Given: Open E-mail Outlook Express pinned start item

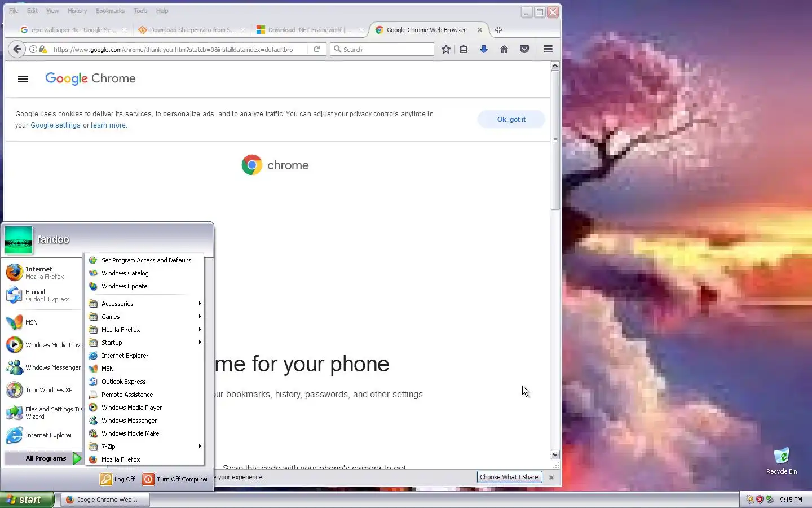Looking at the screenshot, I should coord(43,295).
